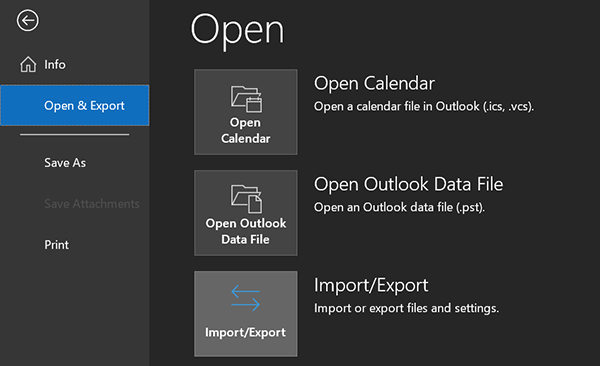Click the blue import/export arrows icon

pos(246,298)
